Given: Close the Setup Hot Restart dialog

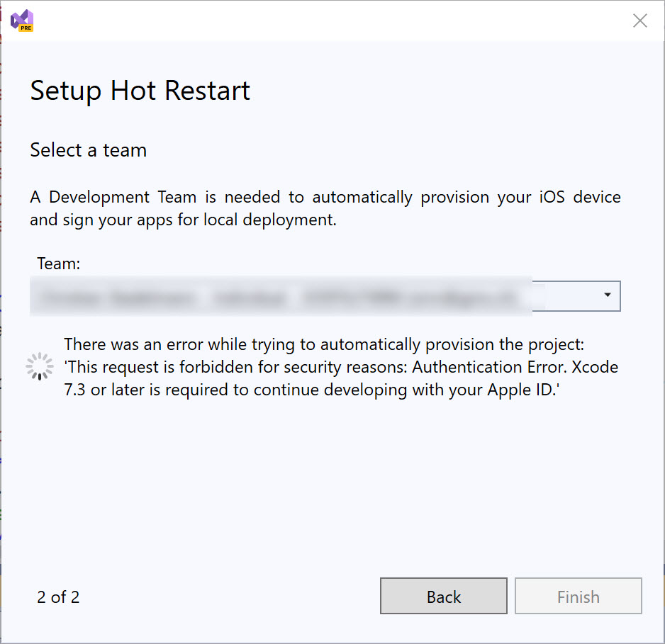Looking at the screenshot, I should pos(639,21).
